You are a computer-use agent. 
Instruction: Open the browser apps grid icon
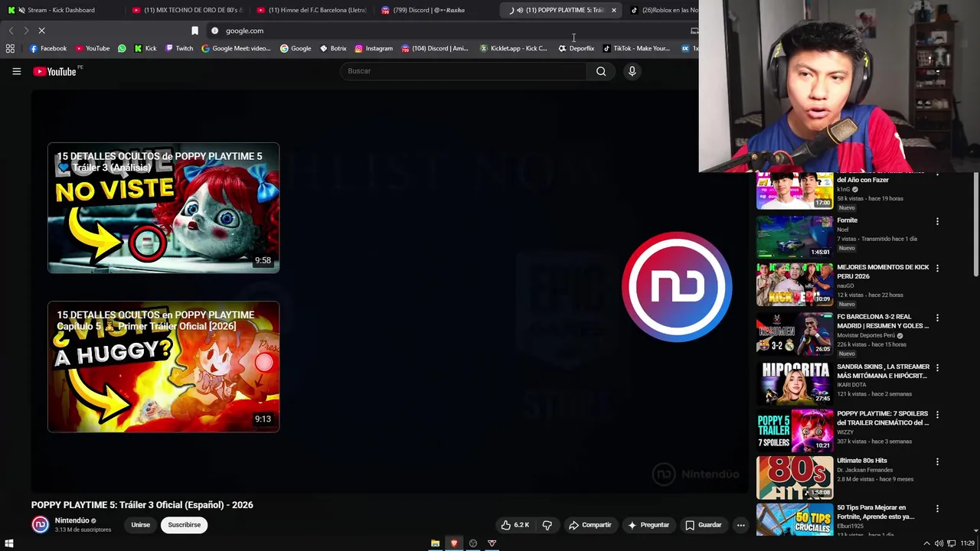point(10,48)
